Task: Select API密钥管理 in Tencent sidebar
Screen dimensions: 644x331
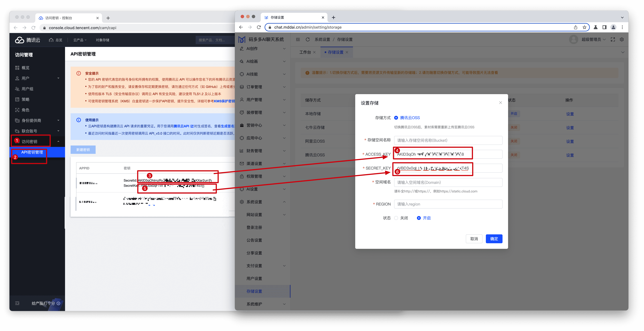Action: pos(37,152)
